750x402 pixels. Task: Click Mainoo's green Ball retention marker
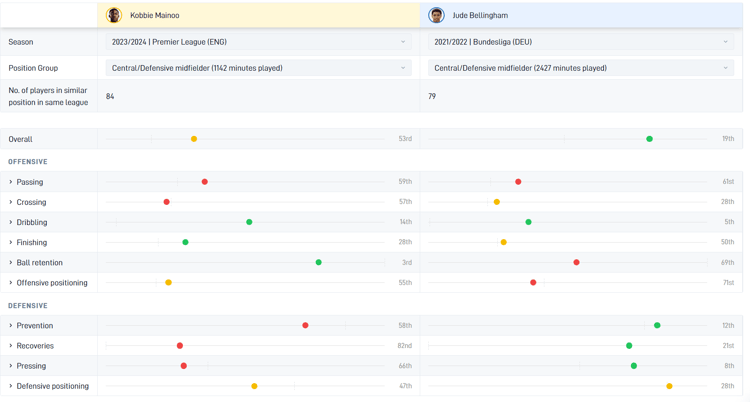[x=319, y=262]
